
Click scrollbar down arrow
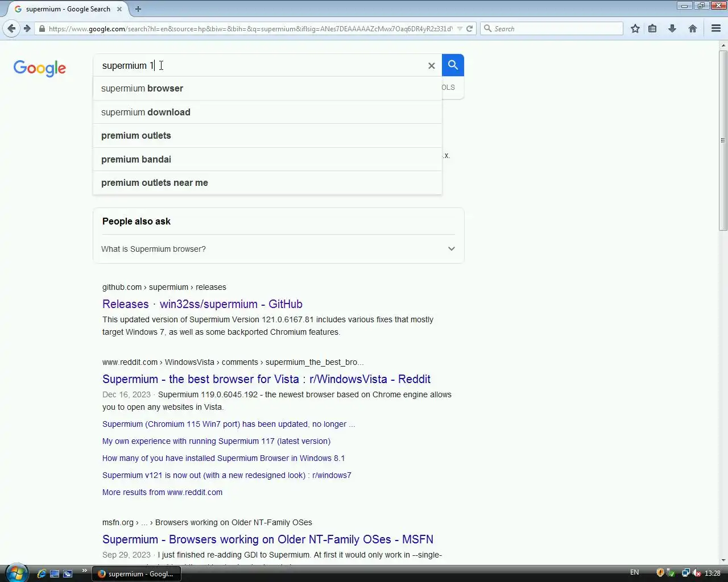tap(723, 560)
